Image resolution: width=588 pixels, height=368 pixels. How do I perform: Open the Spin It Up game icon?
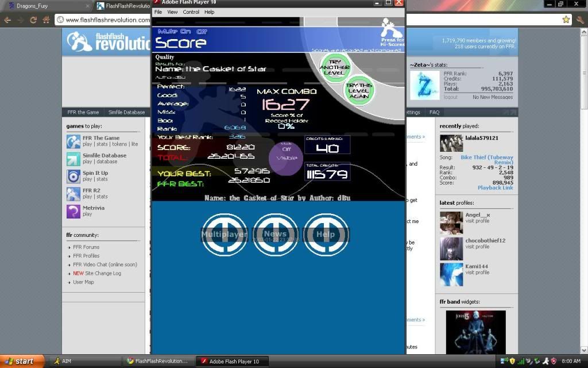(x=73, y=177)
